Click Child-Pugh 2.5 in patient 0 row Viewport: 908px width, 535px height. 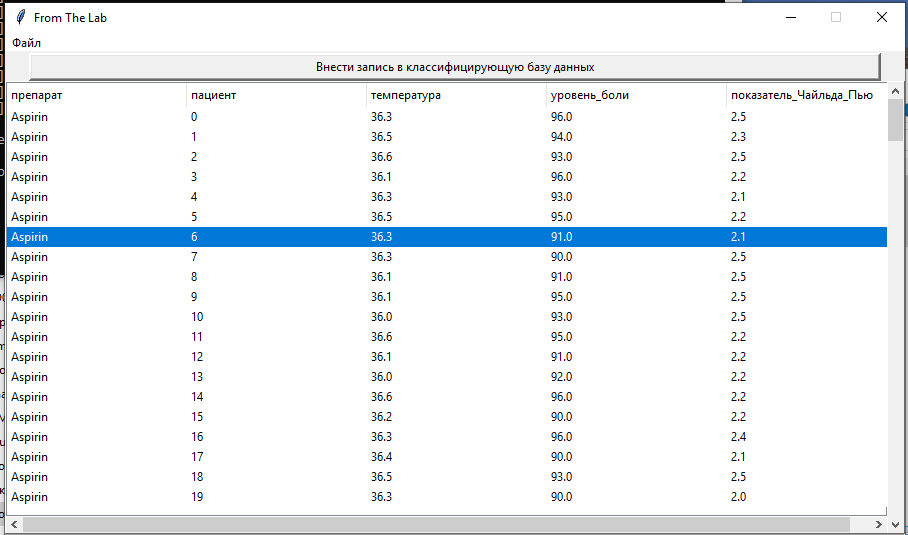click(738, 117)
